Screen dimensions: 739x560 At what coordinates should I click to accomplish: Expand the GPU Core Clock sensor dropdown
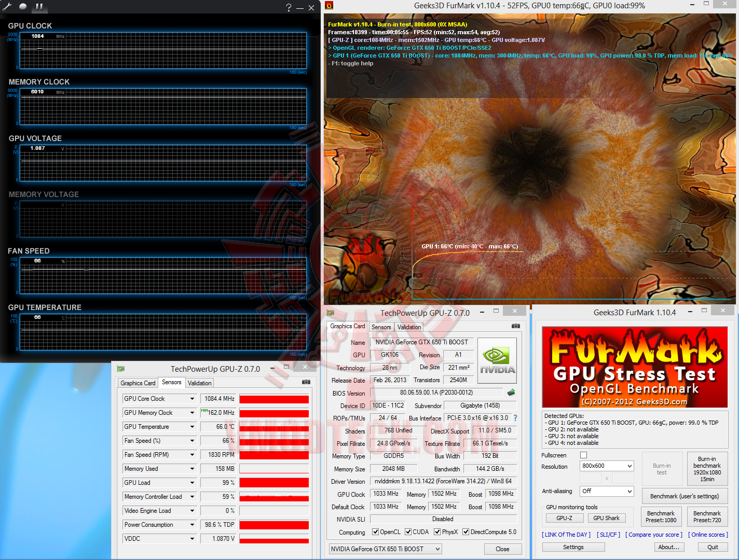coord(192,399)
